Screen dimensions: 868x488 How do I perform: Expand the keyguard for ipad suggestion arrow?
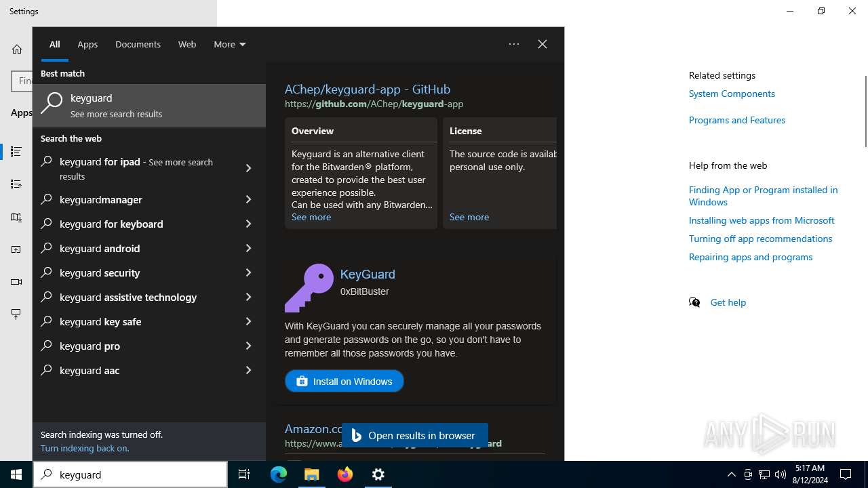click(x=248, y=168)
